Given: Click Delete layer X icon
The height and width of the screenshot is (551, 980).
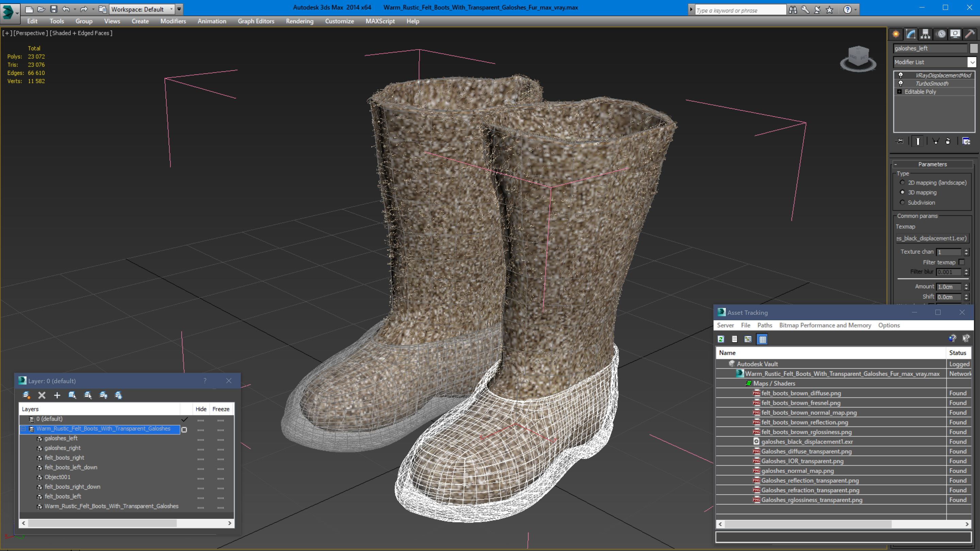Looking at the screenshot, I should (42, 395).
